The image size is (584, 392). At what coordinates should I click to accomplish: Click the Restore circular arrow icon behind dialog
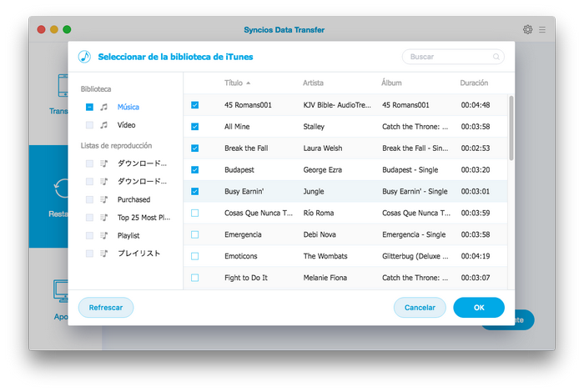[62, 188]
